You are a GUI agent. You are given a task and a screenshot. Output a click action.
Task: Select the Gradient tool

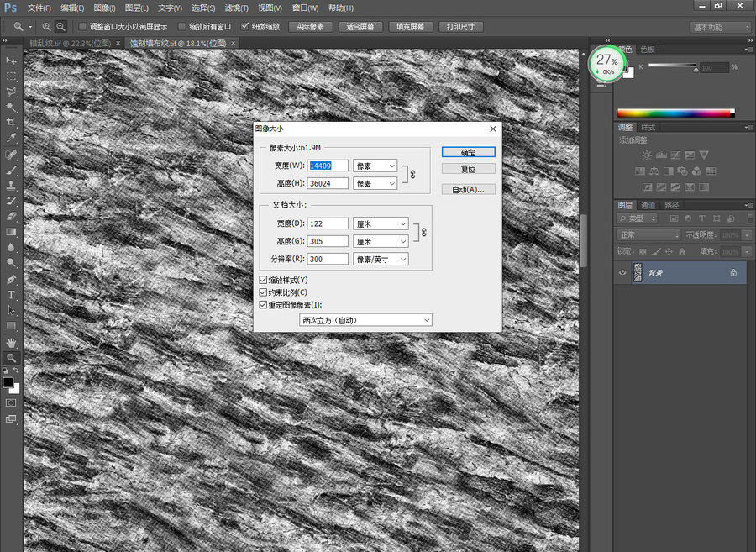point(11,232)
